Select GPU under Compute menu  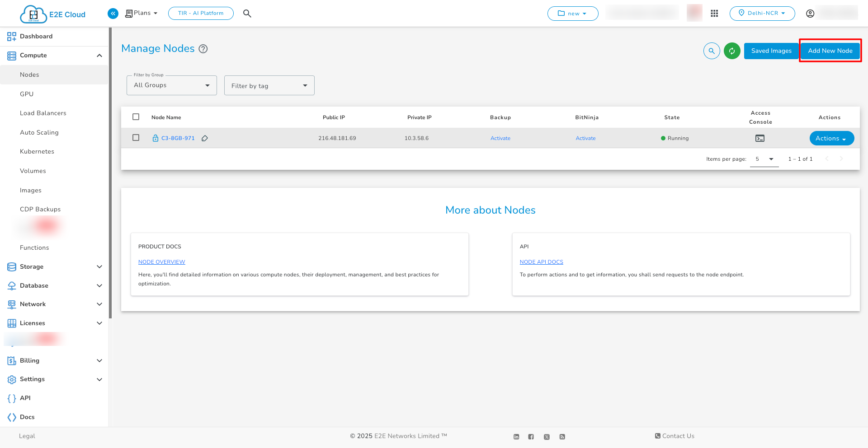coord(26,94)
